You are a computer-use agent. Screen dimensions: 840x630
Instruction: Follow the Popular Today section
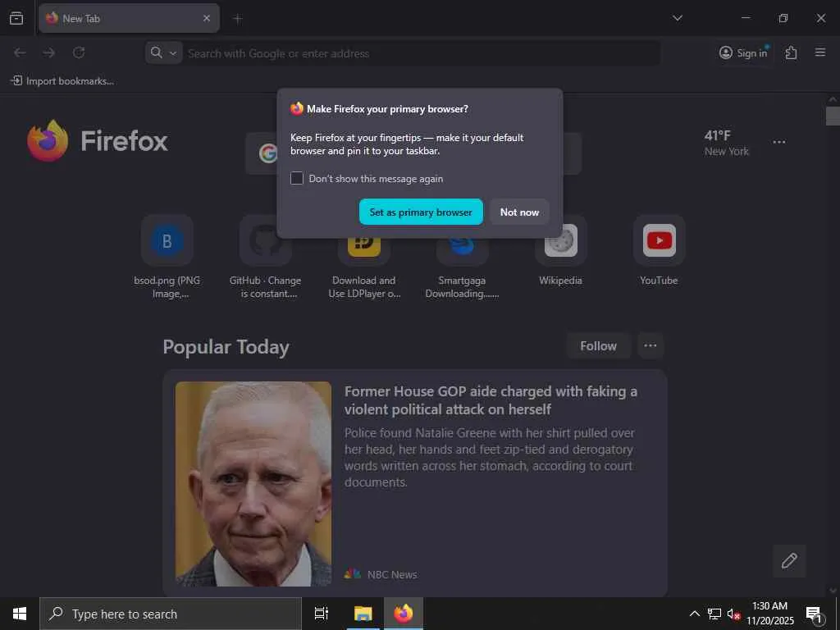pos(598,346)
